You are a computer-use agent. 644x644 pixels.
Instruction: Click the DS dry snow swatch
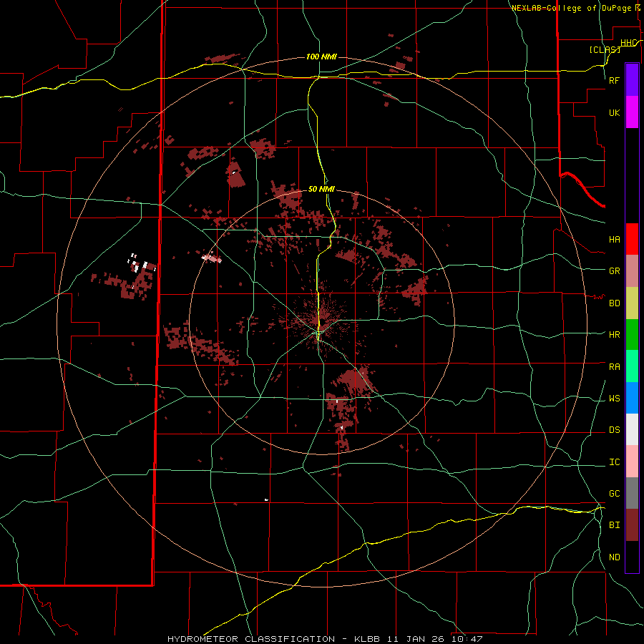pos(632,429)
